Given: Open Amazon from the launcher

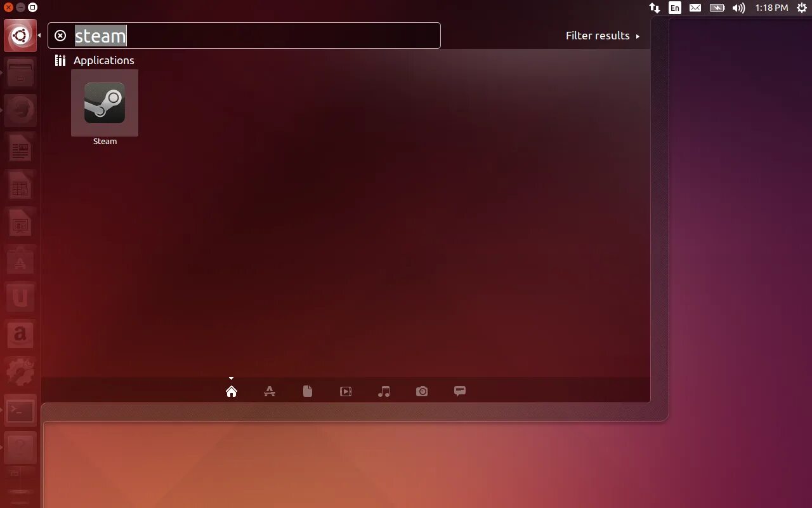Looking at the screenshot, I should 20,335.
